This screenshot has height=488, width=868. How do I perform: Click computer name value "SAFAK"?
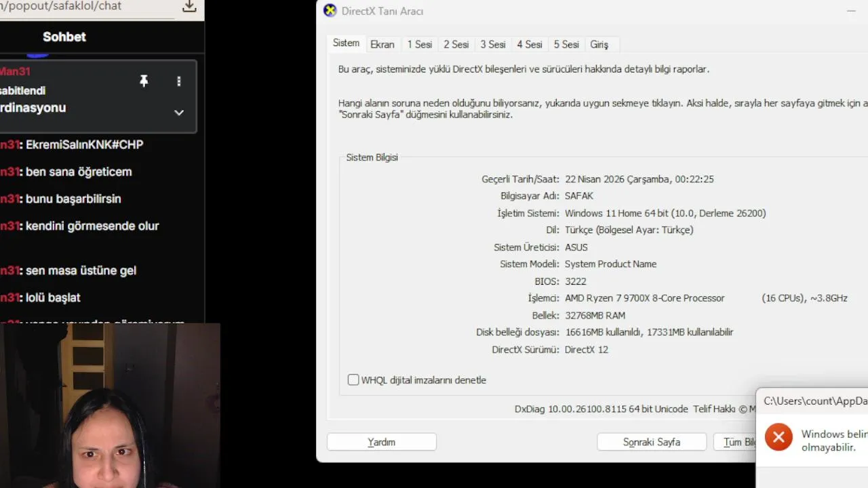click(x=579, y=196)
